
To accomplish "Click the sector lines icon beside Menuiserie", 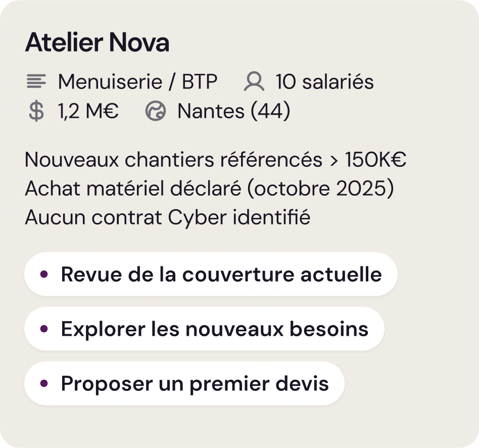I will pyautogui.click(x=36, y=81).
